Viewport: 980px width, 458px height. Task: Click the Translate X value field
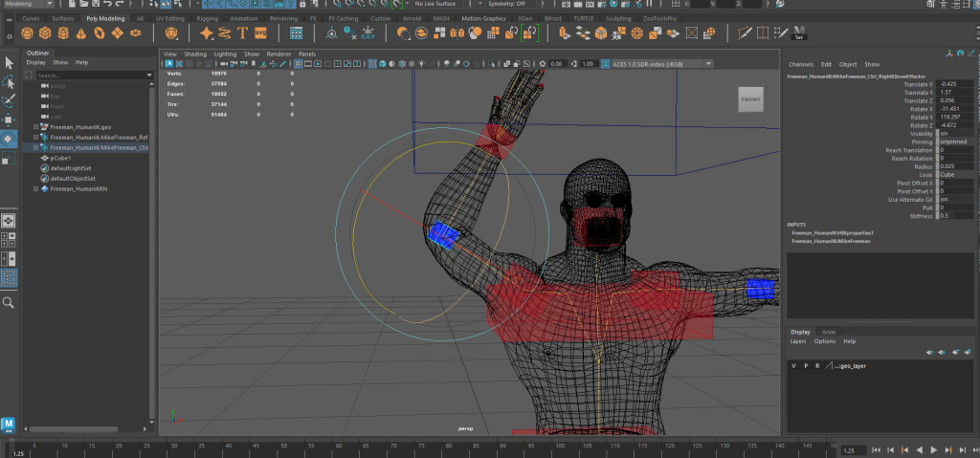point(953,84)
